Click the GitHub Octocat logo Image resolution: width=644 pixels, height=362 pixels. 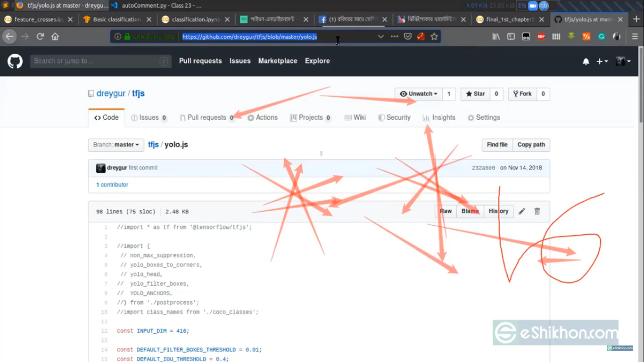pos(15,61)
